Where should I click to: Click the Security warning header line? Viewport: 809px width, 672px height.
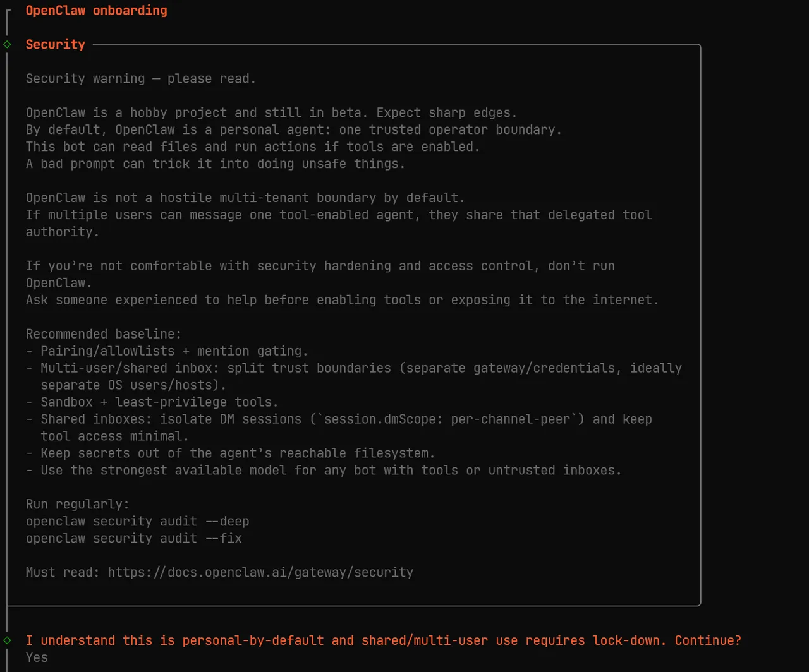click(140, 78)
